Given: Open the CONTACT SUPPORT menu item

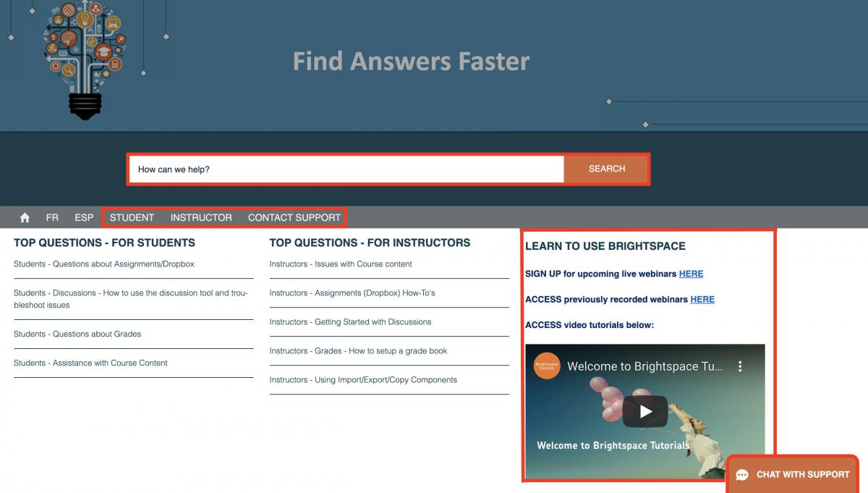Looking at the screenshot, I should coord(294,217).
